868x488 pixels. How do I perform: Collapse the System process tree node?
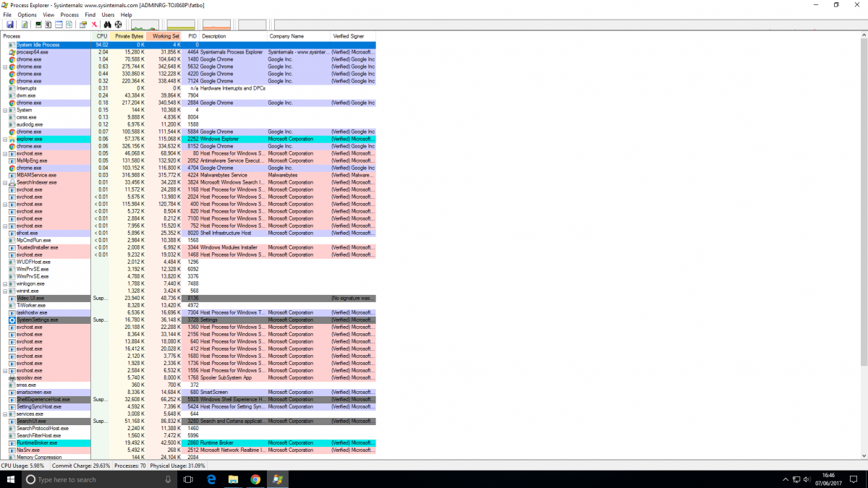coord(5,110)
